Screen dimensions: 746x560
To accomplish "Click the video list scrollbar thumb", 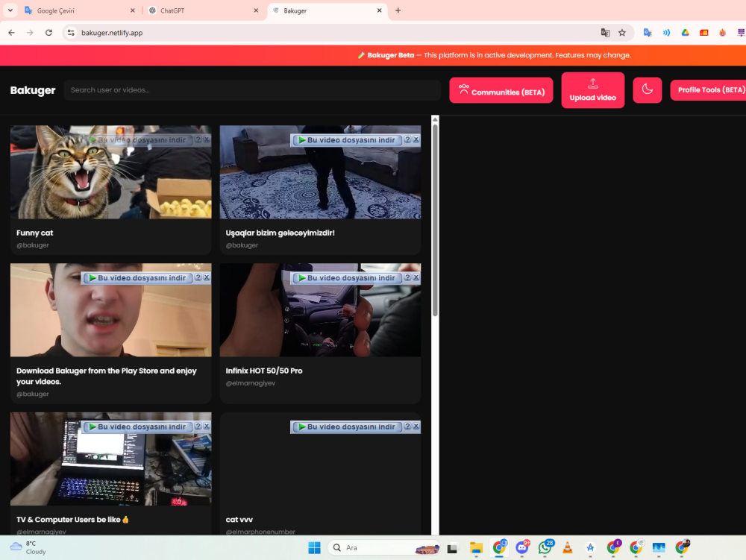I will (x=436, y=220).
